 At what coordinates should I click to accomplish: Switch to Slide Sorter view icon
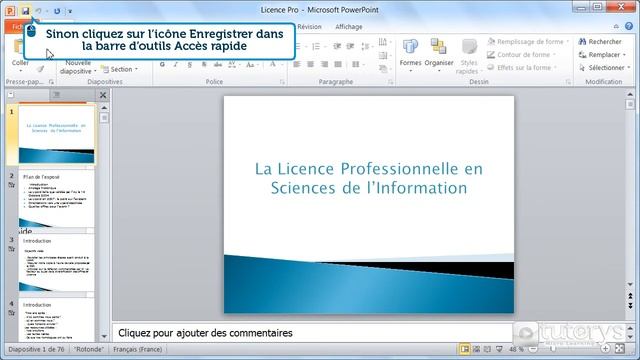tap(476, 349)
